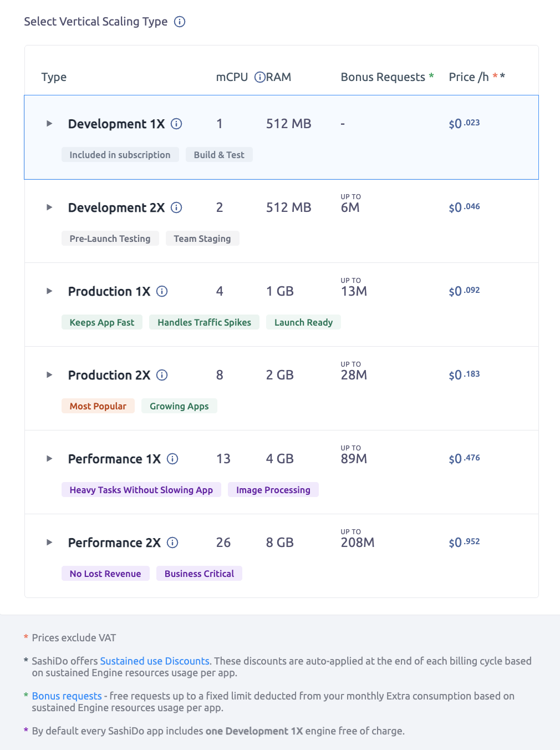
Task: Click info icon beside Select Vertical Scaling Type
Action: (x=180, y=22)
